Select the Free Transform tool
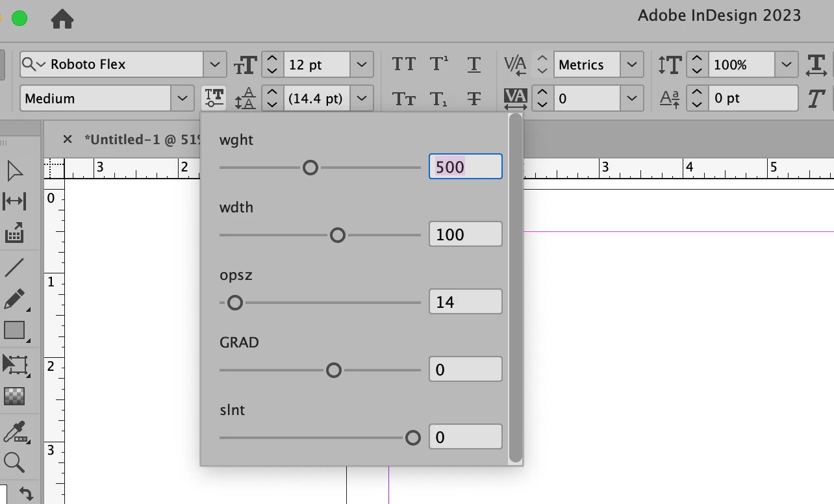This screenshot has width=834, height=504. 15,364
